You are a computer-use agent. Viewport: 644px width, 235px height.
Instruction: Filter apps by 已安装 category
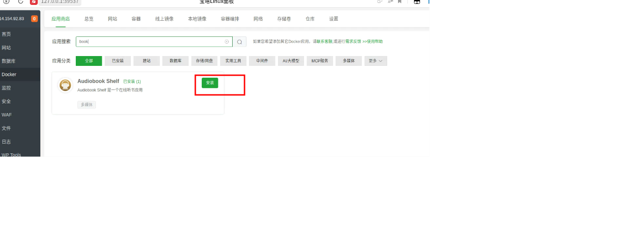click(118, 61)
